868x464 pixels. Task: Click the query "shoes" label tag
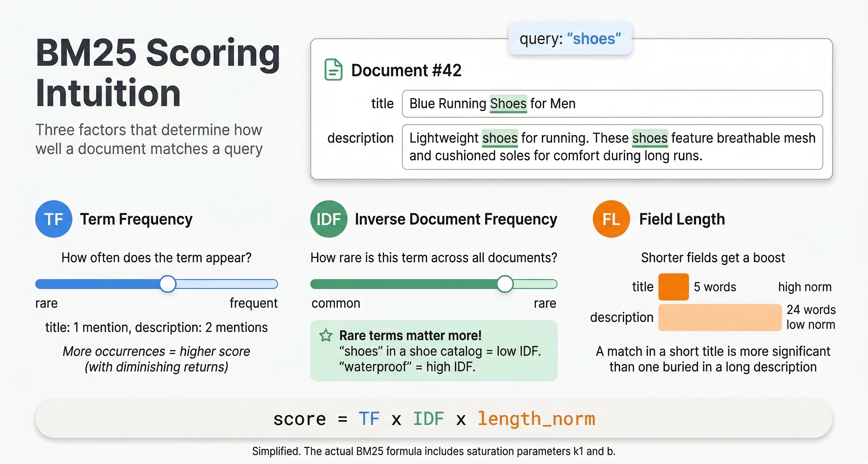(570, 39)
